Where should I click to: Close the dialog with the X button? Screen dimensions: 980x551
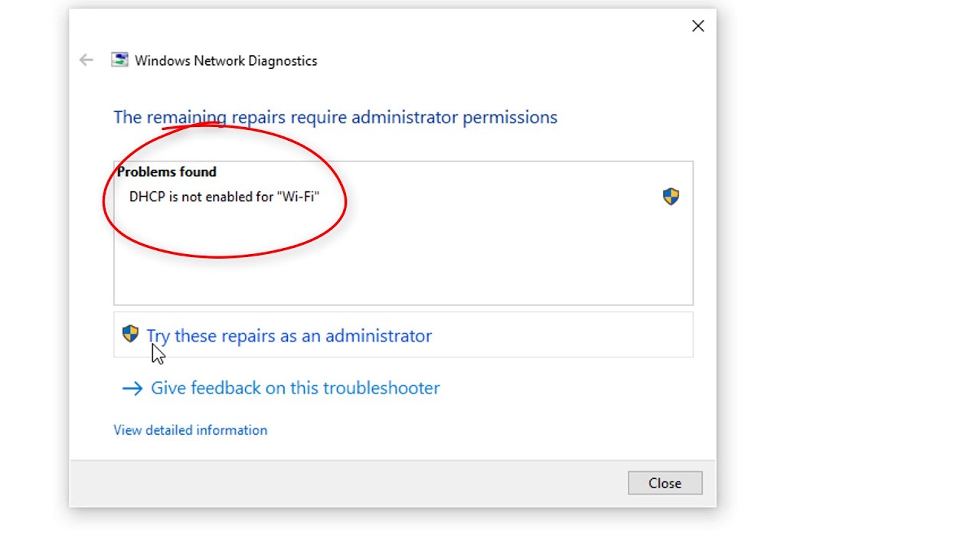point(697,26)
